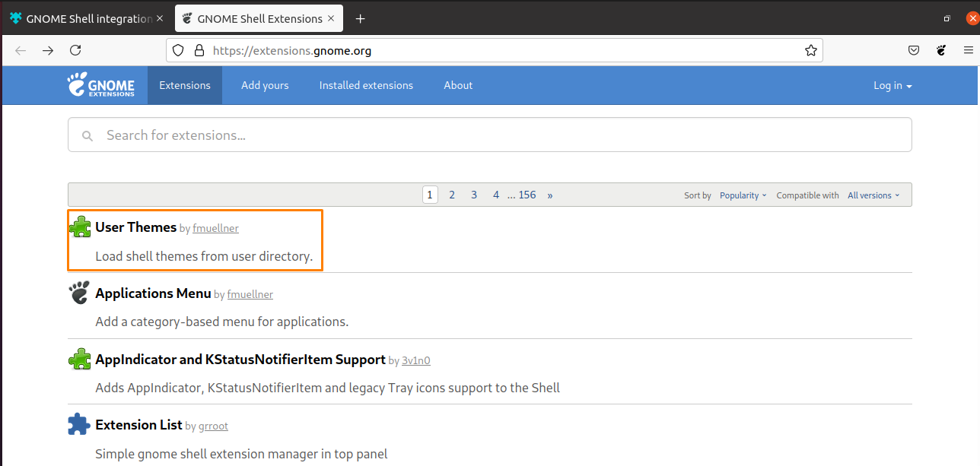Open the Firefox hamburger menu
The image size is (980, 466).
click(x=969, y=51)
